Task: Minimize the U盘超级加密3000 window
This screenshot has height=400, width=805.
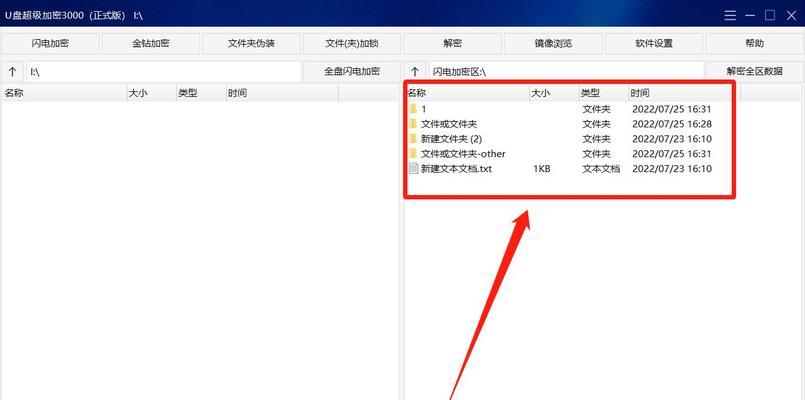Action: [750, 15]
